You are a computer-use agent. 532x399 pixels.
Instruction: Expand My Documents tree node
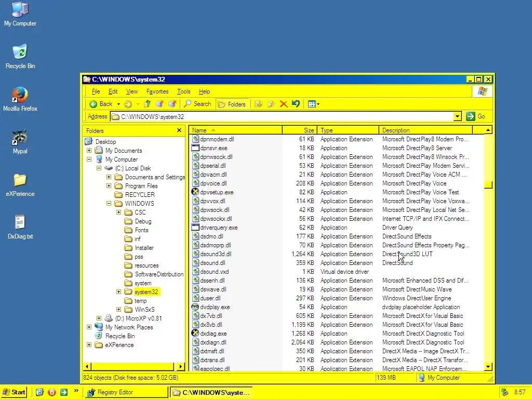point(89,150)
